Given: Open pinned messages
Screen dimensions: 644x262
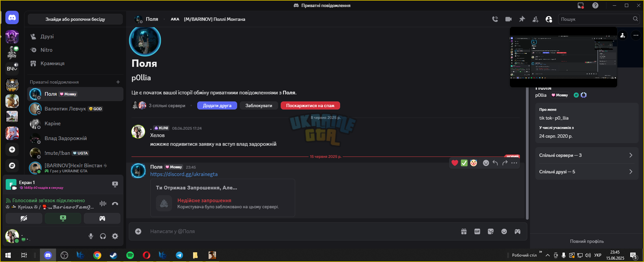Looking at the screenshot, I should [x=522, y=19].
